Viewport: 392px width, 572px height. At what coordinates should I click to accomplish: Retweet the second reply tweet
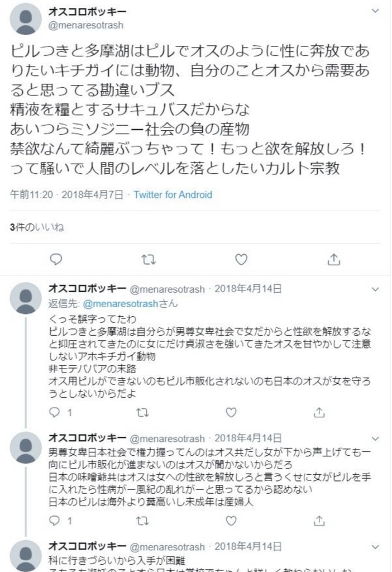pyautogui.click(x=142, y=521)
